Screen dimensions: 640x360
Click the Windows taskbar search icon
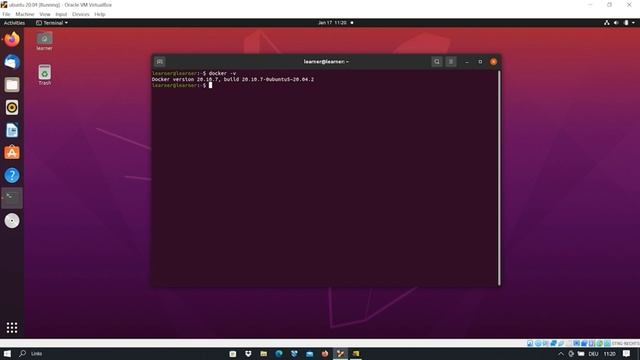click(23, 353)
